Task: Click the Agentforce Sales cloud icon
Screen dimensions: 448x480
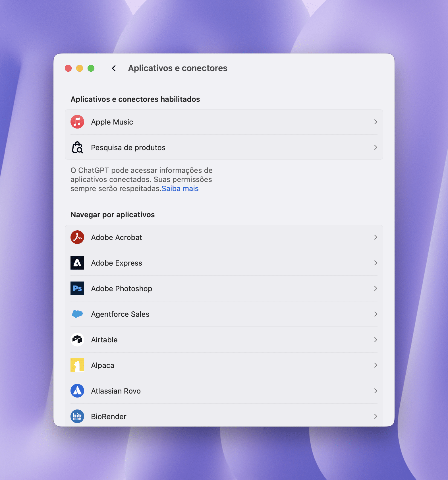Action: point(77,314)
